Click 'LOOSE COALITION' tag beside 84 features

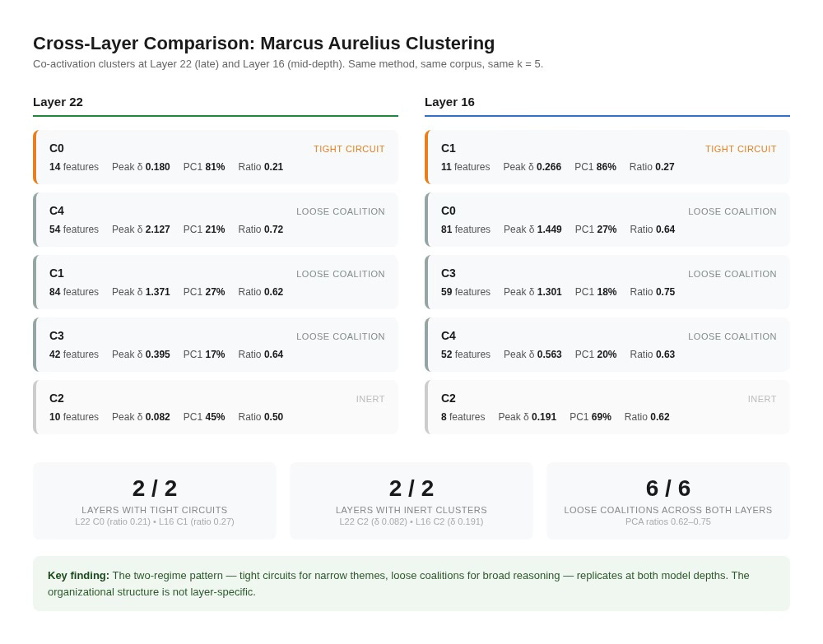tap(340, 274)
